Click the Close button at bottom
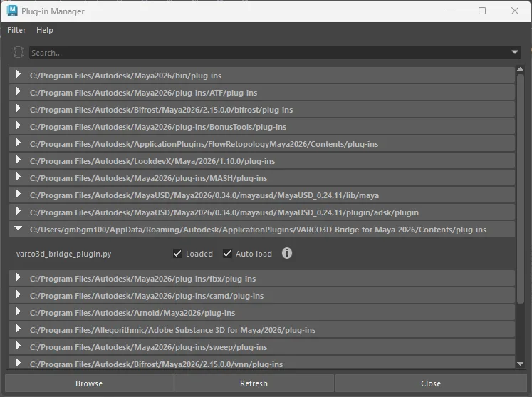532x397 pixels. pos(431,383)
